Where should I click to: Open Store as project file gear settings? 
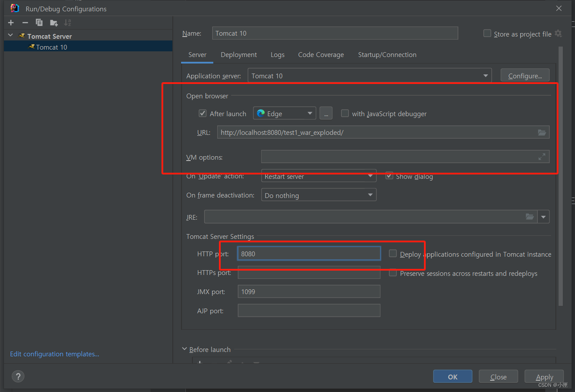[558, 34]
